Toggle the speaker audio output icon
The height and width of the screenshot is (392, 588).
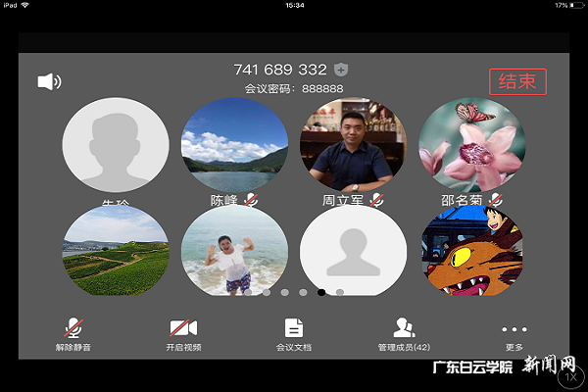click(x=49, y=81)
